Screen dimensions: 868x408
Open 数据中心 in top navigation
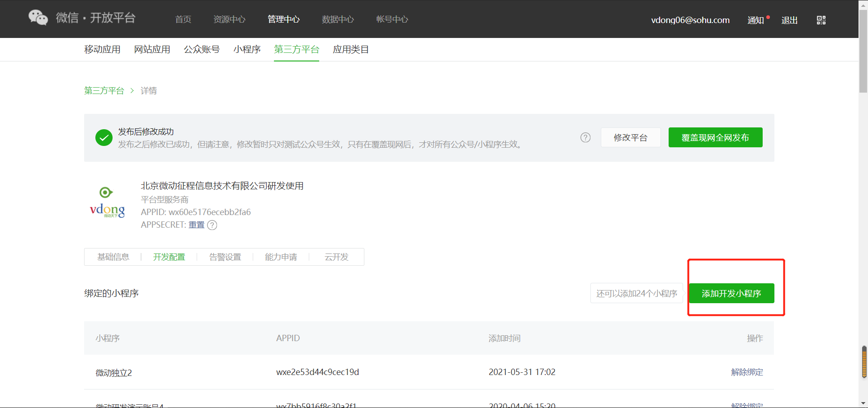click(x=338, y=19)
